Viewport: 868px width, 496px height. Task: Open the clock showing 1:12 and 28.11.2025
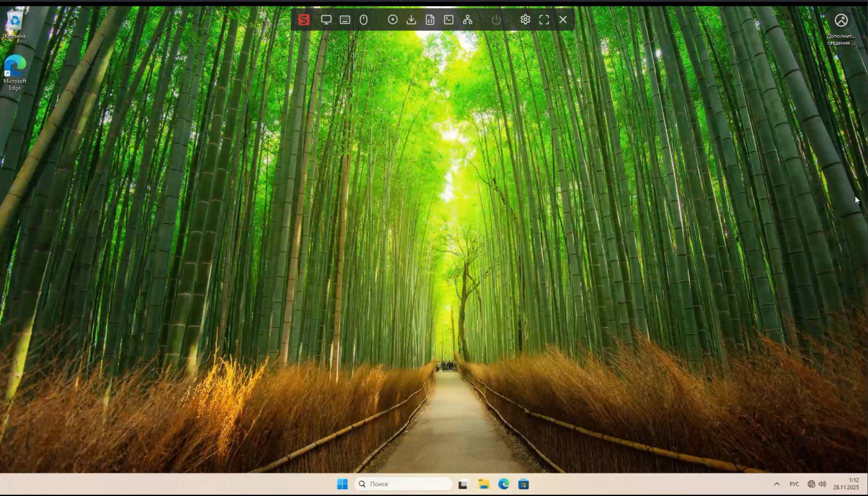point(846,484)
